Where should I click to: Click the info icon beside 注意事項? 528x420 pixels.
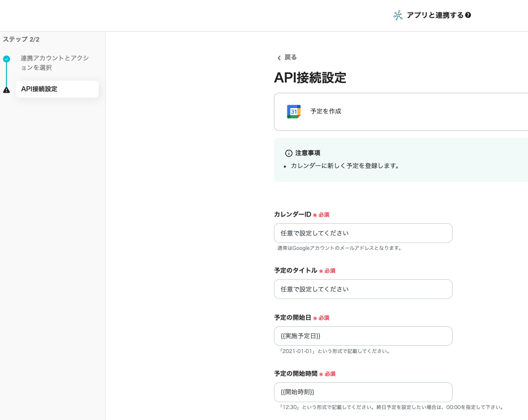(x=289, y=153)
